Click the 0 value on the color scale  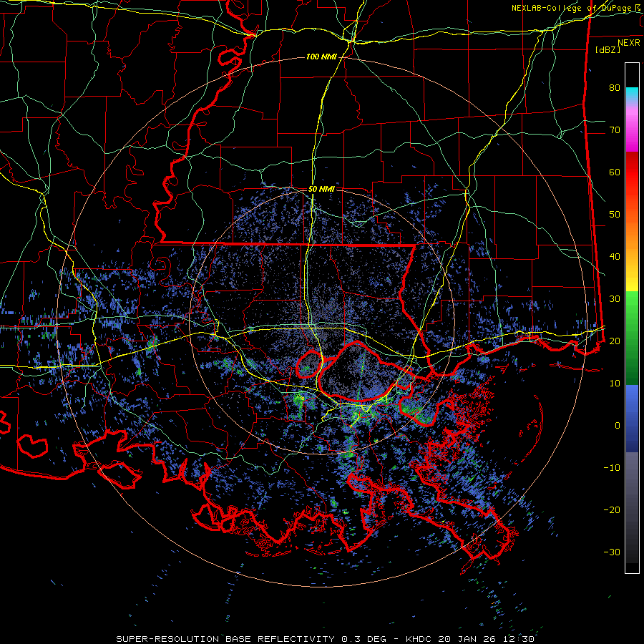click(618, 426)
